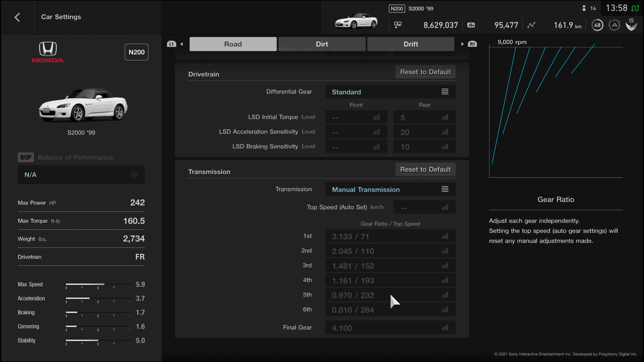Click the mileage points icon

[x=471, y=25]
